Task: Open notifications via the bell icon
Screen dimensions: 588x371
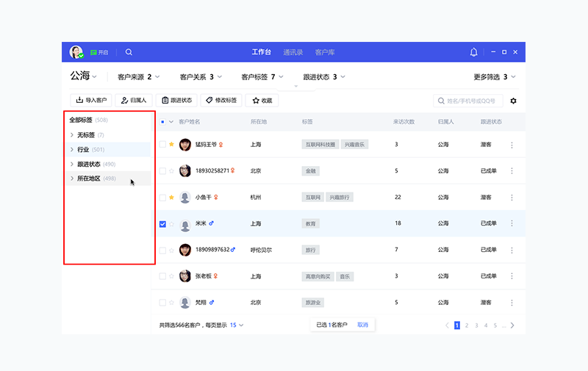Action: 473,52
